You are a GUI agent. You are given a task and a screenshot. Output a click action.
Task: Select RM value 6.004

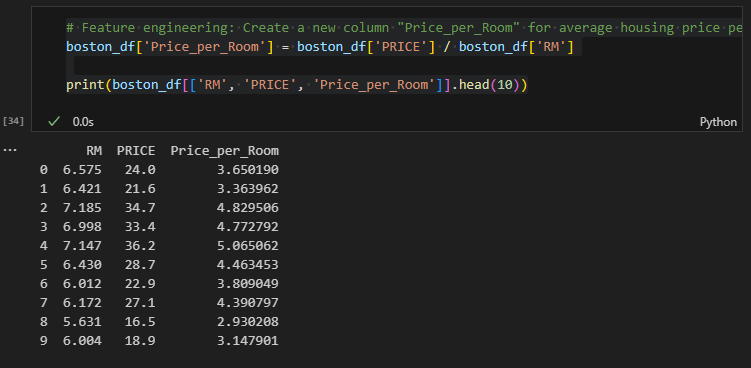(x=82, y=341)
